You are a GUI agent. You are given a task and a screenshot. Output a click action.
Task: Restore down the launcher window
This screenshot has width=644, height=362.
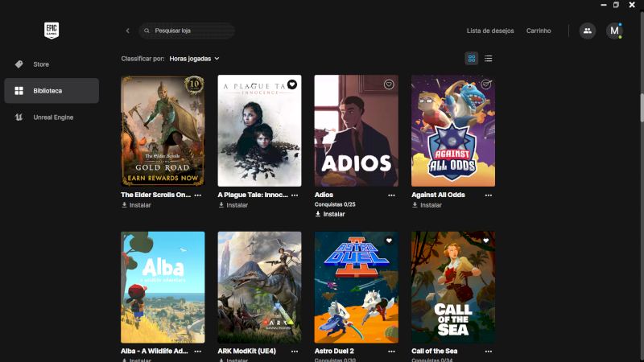click(616, 5)
